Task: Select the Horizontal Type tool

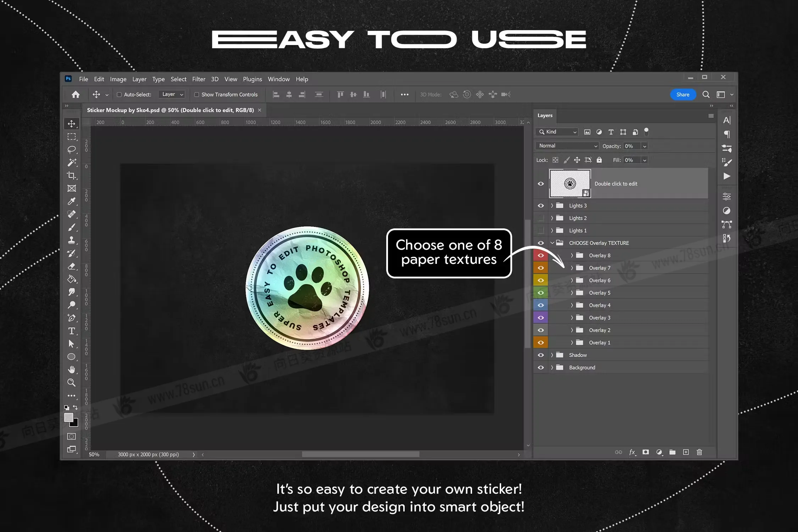Action: (71, 331)
